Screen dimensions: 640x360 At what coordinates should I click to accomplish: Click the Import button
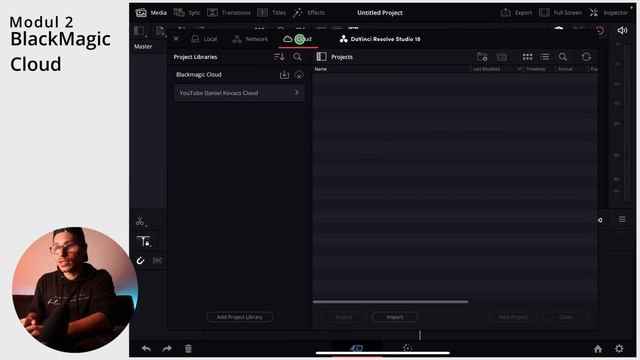click(395, 317)
